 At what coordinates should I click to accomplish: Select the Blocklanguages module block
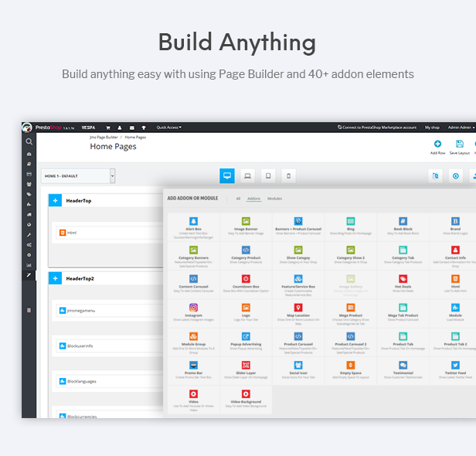coord(109,381)
